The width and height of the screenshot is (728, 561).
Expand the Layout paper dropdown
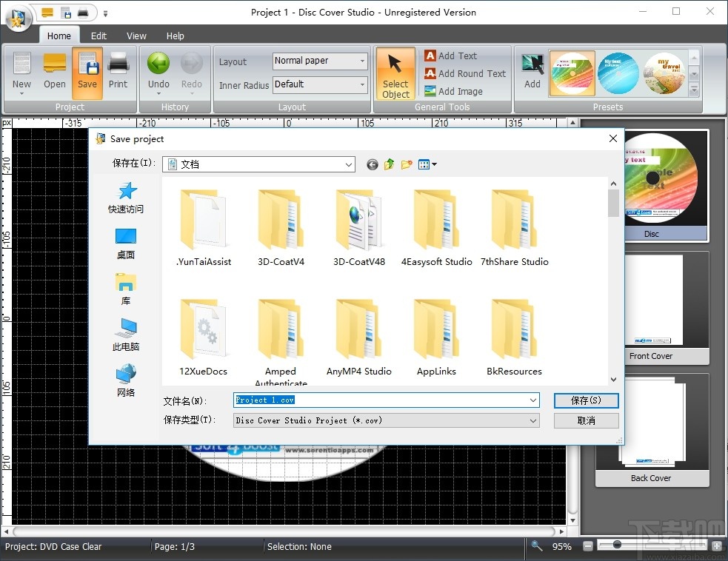[362, 61]
